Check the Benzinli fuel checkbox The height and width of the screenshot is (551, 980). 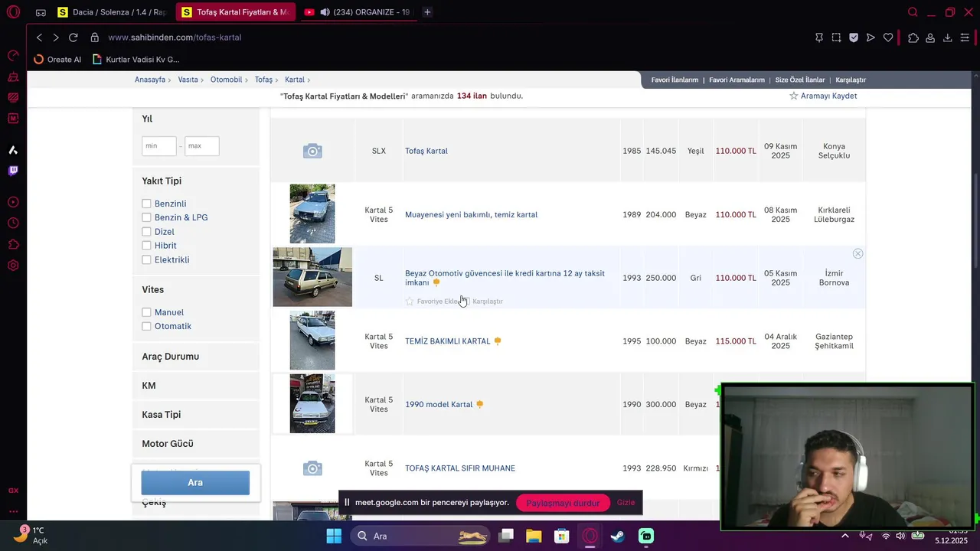click(146, 204)
